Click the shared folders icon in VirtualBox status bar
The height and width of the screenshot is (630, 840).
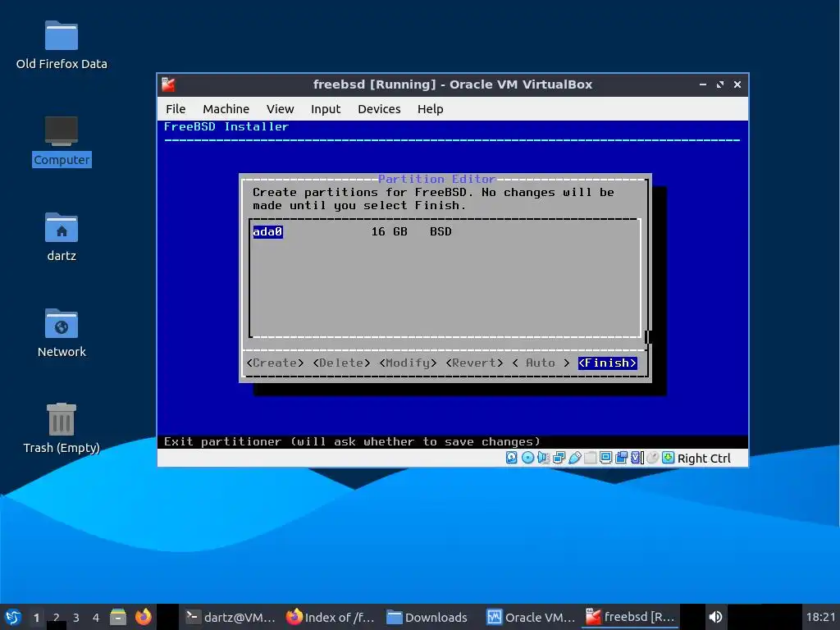[x=591, y=458]
